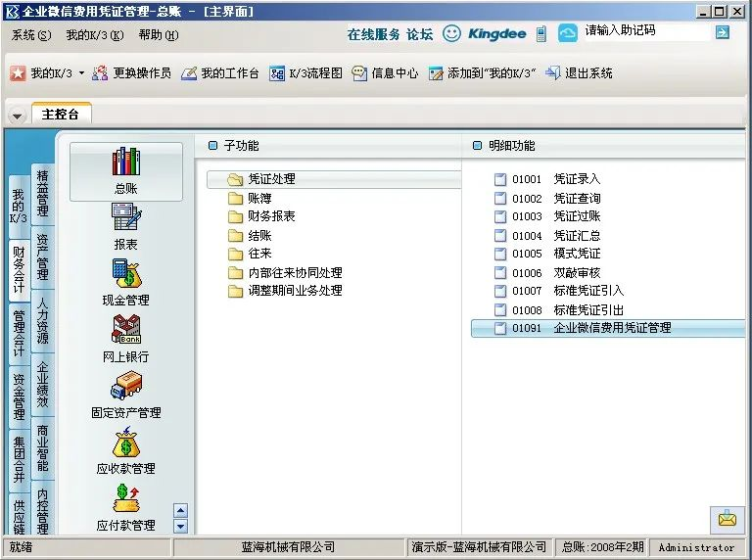The height and width of the screenshot is (560, 752).
Task: Select the 财务报表 folder
Action: click(x=261, y=216)
